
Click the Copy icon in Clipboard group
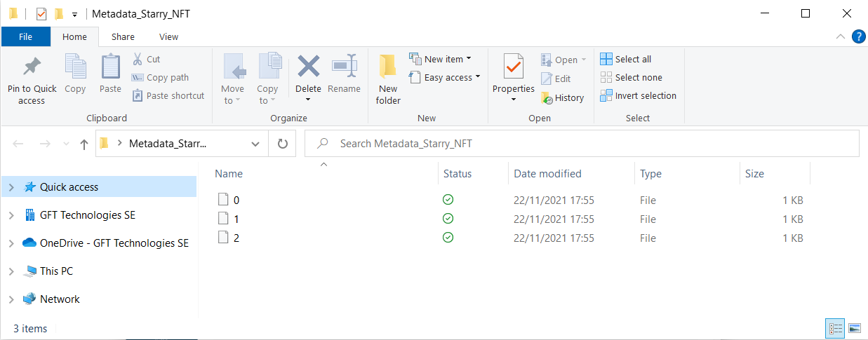[75, 67]
